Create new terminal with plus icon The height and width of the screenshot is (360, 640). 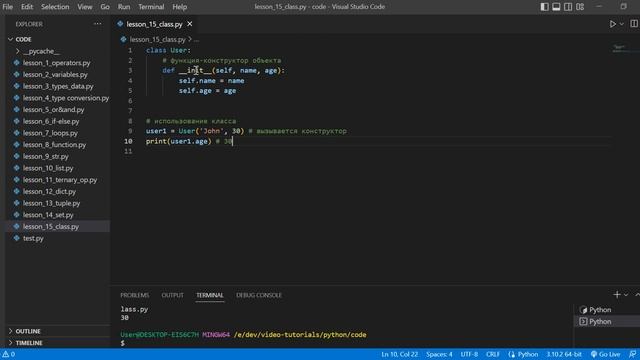click(x=617, y=294)
